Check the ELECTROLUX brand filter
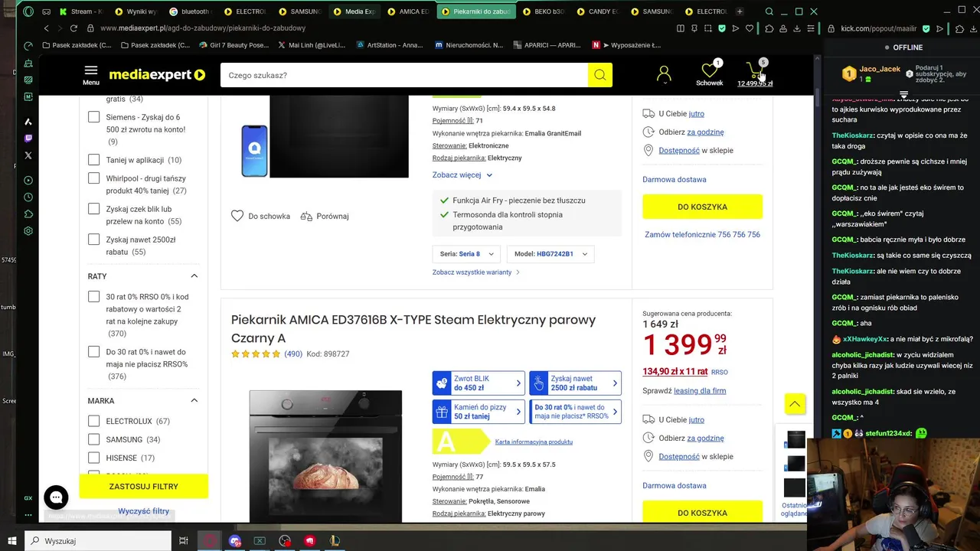The image size is (980, 551). click(93, 421)
